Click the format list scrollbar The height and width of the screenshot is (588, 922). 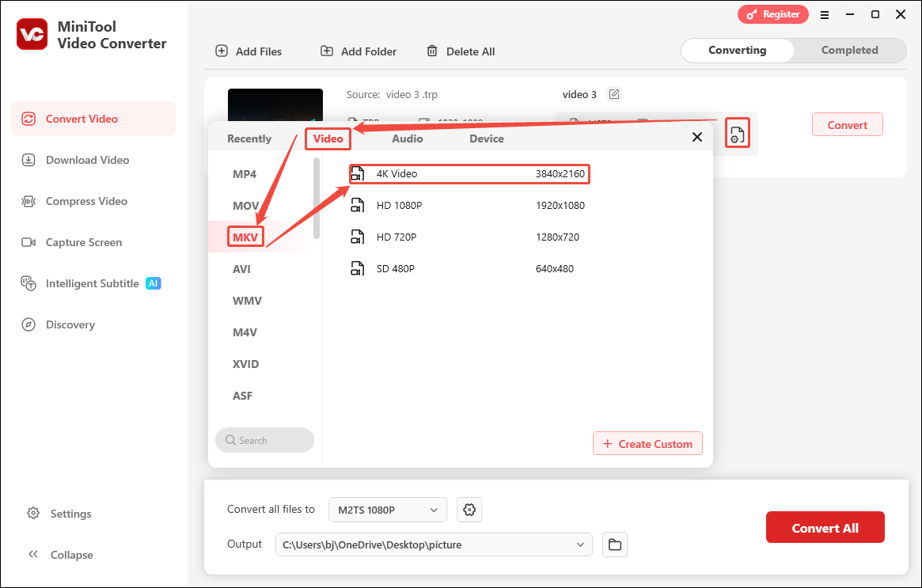[x=317, y=198]
